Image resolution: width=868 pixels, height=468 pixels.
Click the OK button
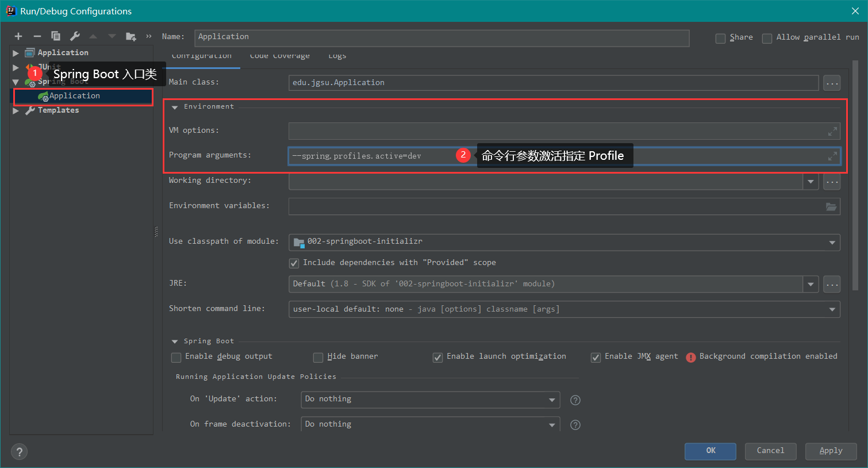[x=710, y=451]
